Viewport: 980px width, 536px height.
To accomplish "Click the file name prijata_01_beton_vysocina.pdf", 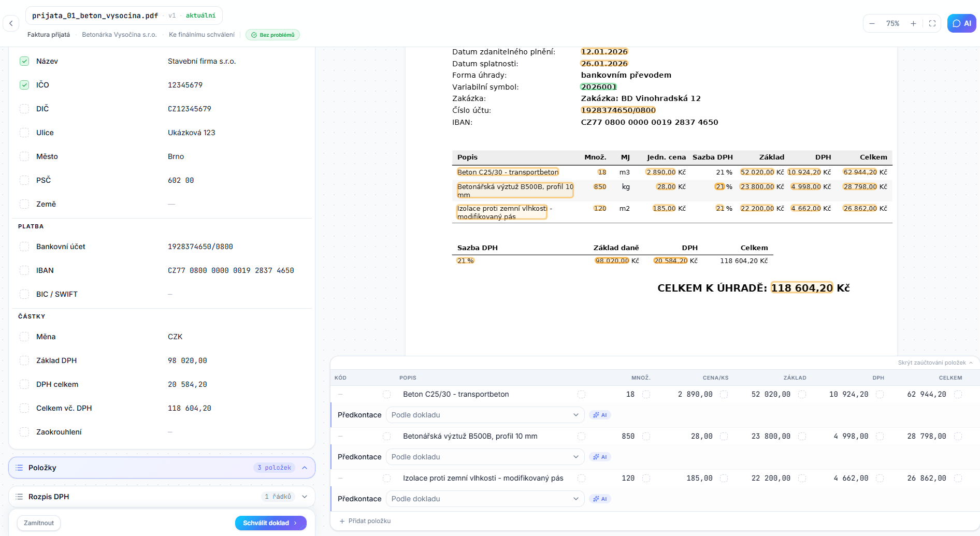I will click(x=95, y=16).
